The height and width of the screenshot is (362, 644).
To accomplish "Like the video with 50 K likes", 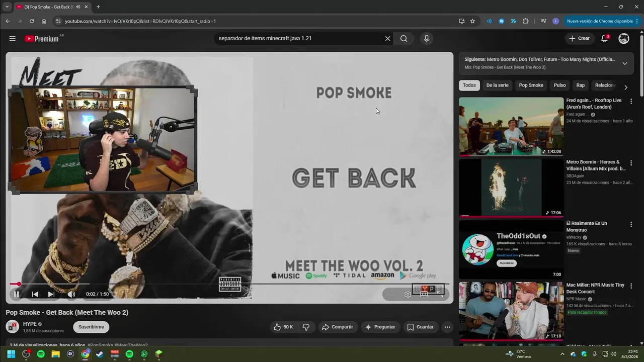I will pyautogui.click(x=283, y=327).
